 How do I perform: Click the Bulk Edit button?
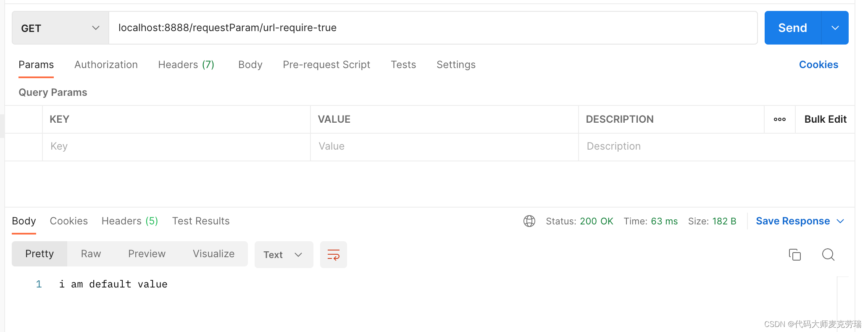coord(825,119)
